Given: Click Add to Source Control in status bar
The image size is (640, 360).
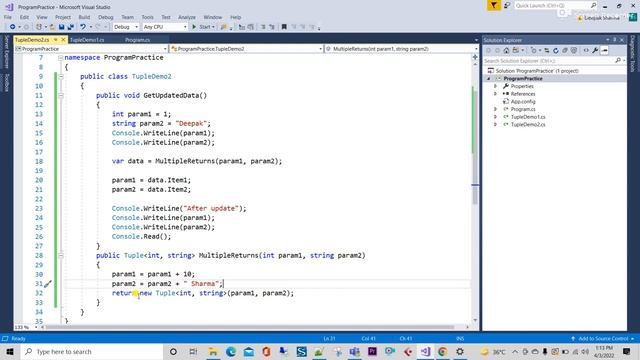Looking at the screenshot, I should tap(603, 339).
